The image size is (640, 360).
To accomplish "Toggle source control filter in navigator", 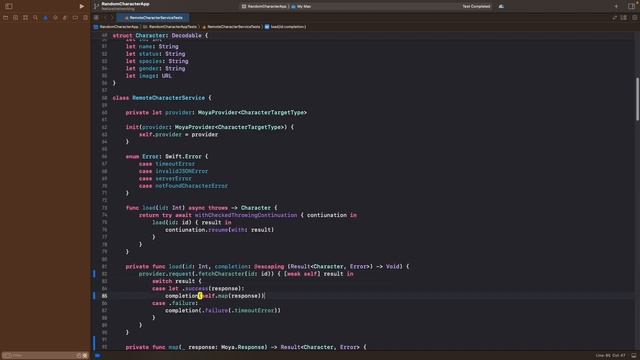I will point(85,356).
